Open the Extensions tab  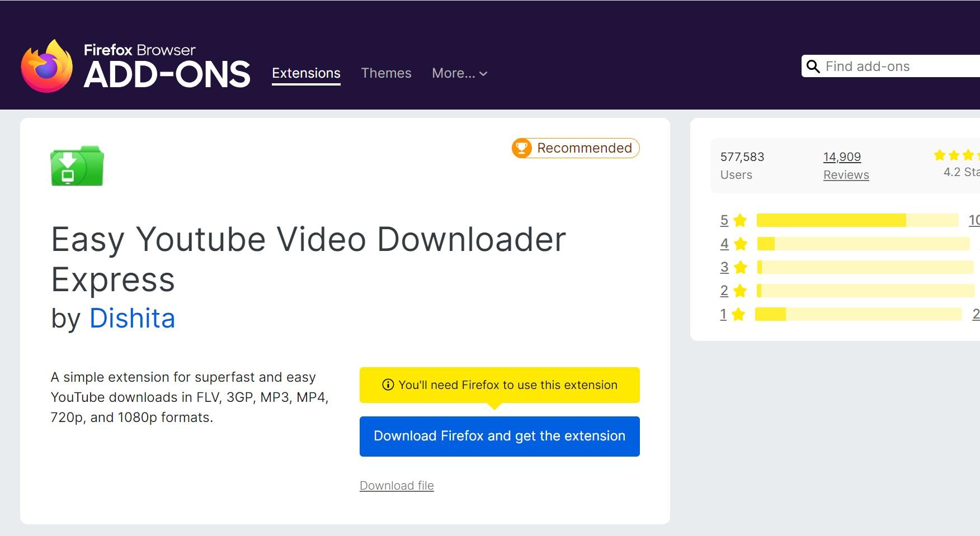[x=306, y=73]
